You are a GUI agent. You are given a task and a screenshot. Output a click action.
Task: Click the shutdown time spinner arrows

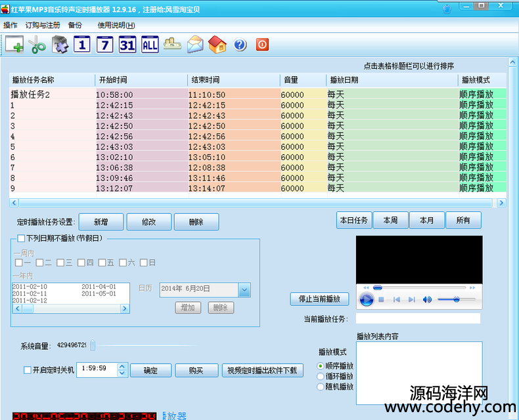122,370
